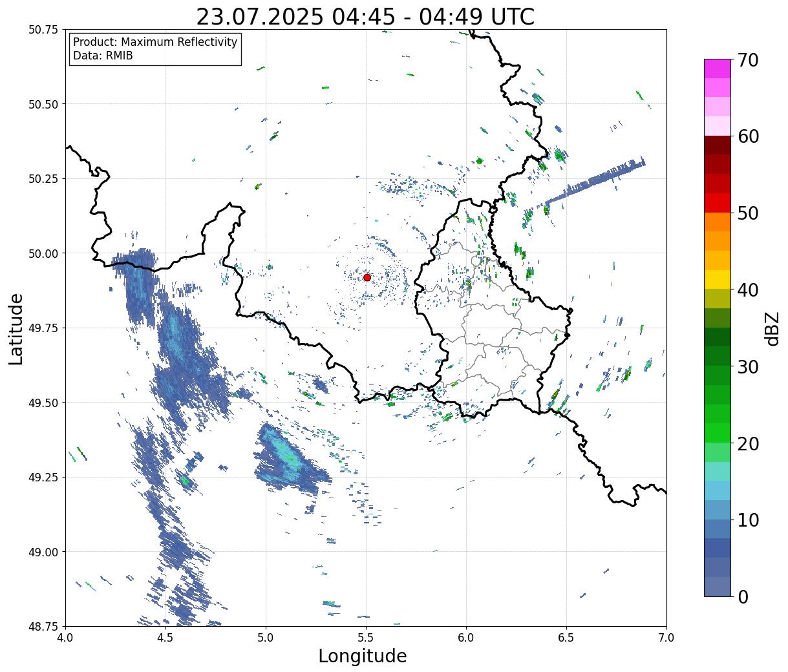Click the longitude tick label 7.0

[x=666, y=638]
